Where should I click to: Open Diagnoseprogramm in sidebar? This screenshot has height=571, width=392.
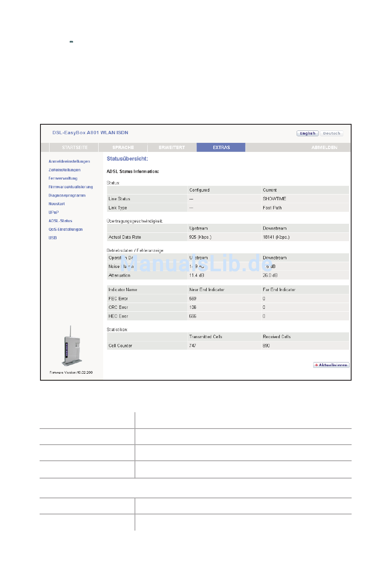[67, 195]
